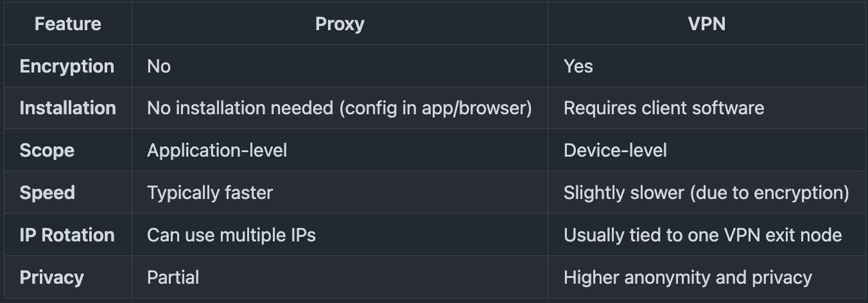Select the Speed row label

48,193
